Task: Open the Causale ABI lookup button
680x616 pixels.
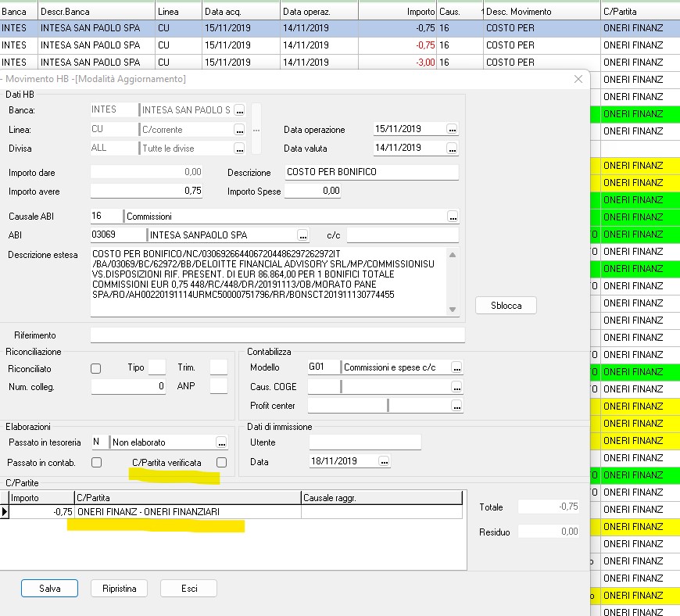Action: (x=452, y=217)
